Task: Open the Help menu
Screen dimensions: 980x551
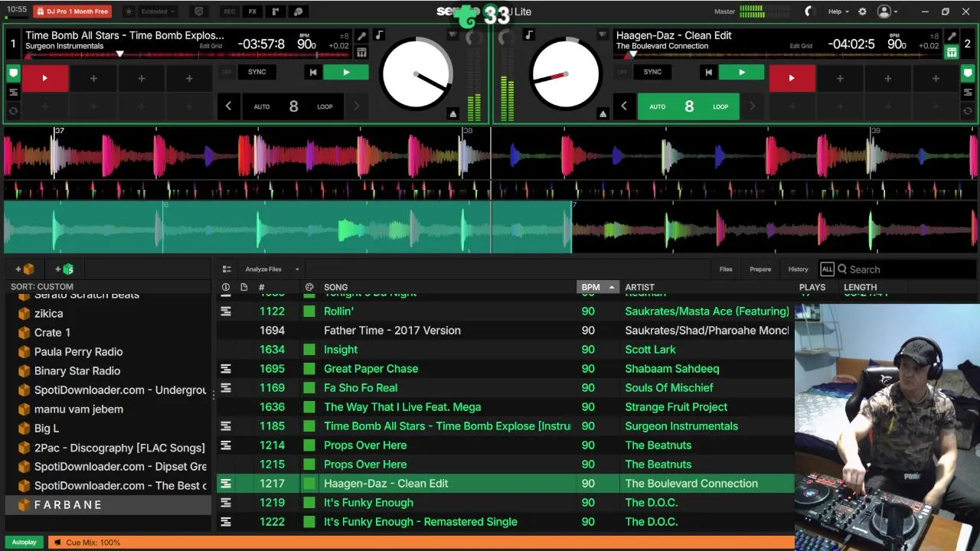Action: [x=838, y=11]
